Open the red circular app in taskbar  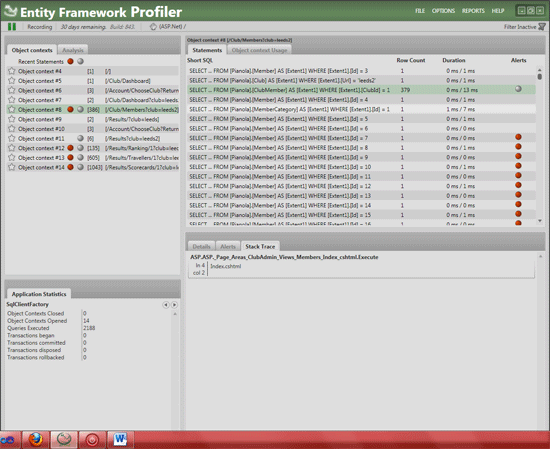[x=92, y=440]
